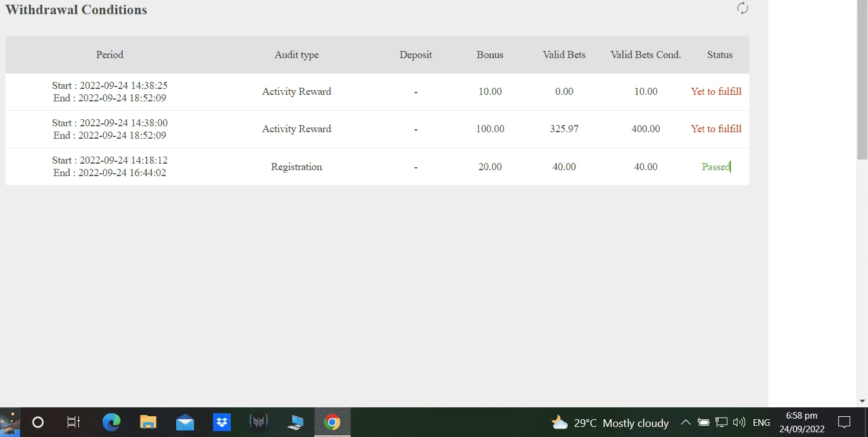Open the volume control tray icon
This screenshot has height=437, width=868.
[x=739, y=423]
